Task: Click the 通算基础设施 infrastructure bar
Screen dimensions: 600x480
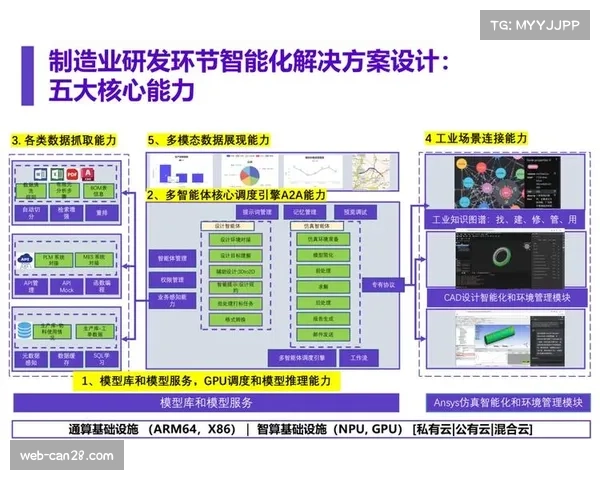Action: click(301, 429)
